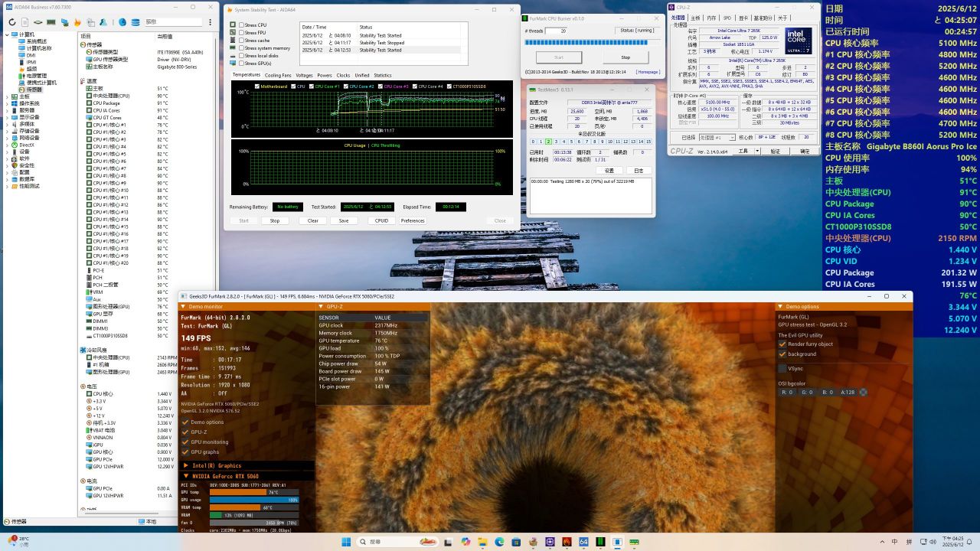The height and width of the screenshot is (551, 980).
Task: Click the AIDA64 refresh toolbar icon
Action: pos(13,22)
